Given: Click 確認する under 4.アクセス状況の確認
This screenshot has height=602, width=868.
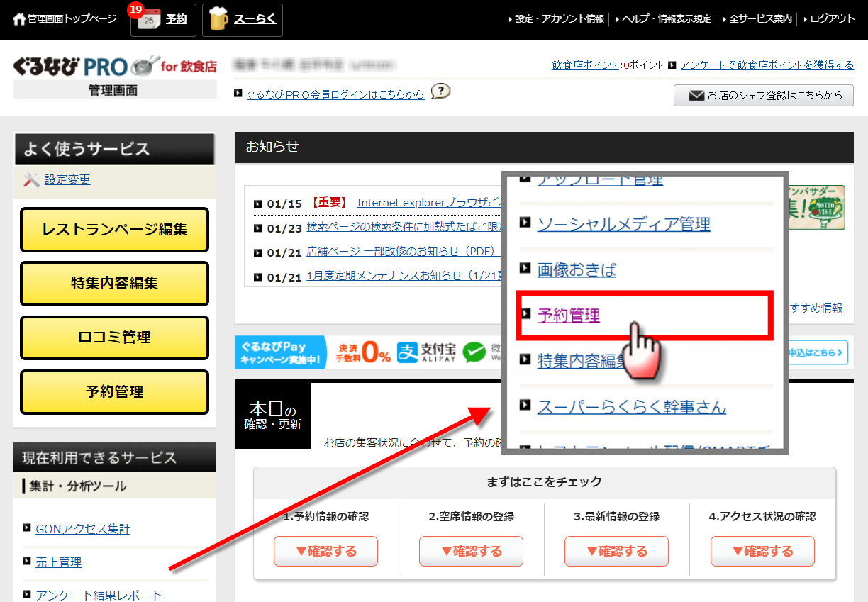Looking at the screenshot, I should [762, 551].
